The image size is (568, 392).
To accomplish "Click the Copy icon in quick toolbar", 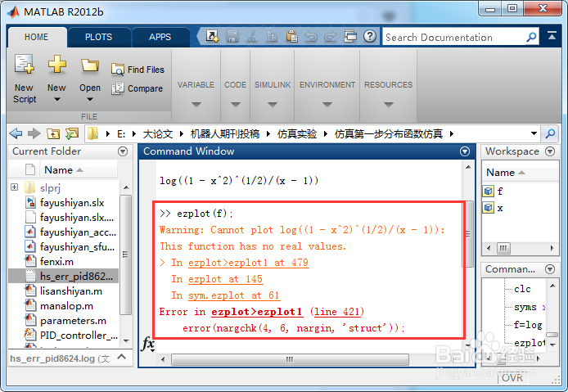I will [272, 36].
